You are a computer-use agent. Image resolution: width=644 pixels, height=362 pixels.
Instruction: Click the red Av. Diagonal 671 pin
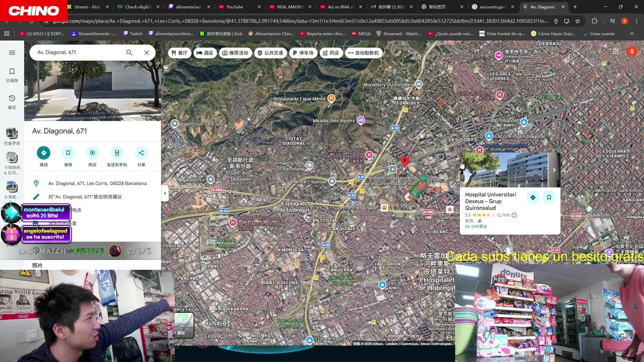tap(405, 161)
